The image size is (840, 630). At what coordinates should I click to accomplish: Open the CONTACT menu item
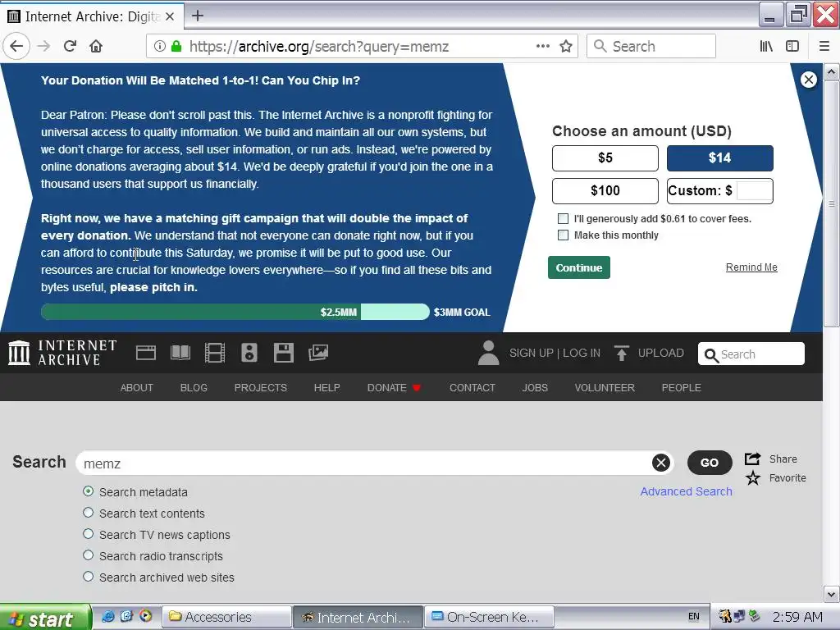[472, 387]
